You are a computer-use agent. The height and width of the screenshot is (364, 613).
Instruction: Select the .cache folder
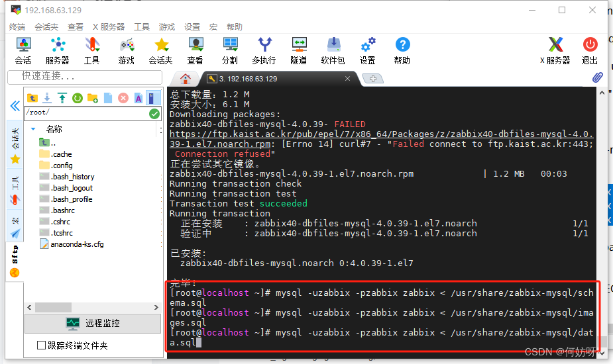56,154
